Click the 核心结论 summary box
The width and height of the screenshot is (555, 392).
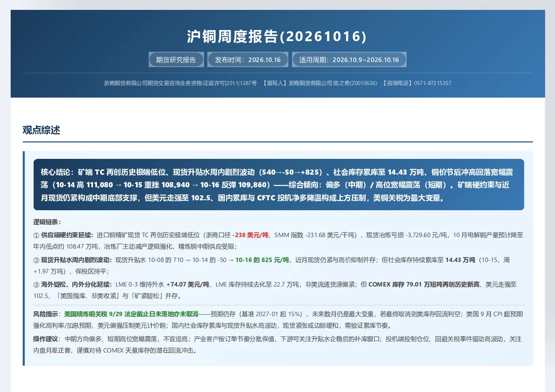coord(278,185)
